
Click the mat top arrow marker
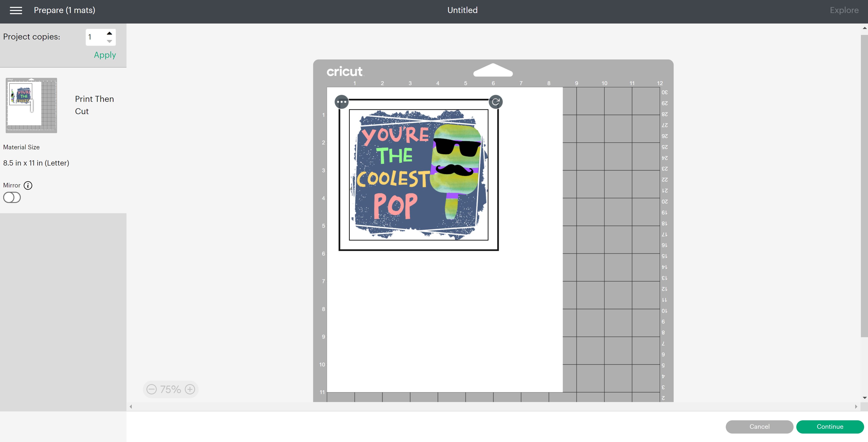click(x=493, y=70)
